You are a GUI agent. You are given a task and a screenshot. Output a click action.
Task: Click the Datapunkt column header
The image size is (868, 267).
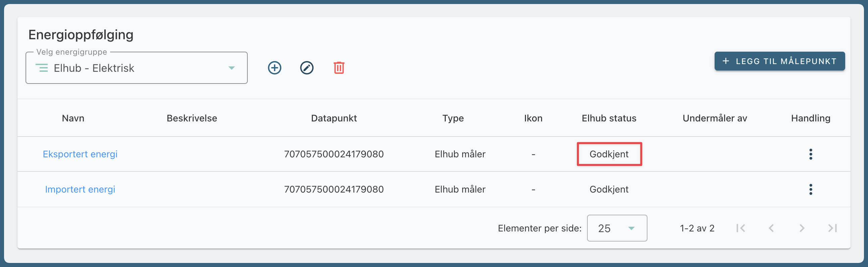point(334,118)
